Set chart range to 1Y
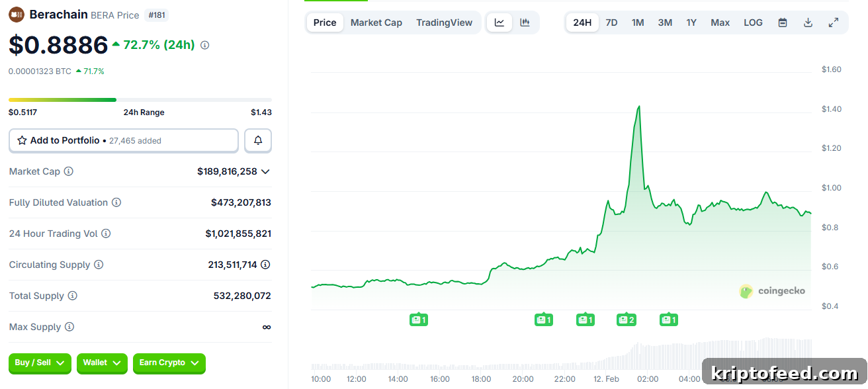868x389 pixels. tap(691, 22)
